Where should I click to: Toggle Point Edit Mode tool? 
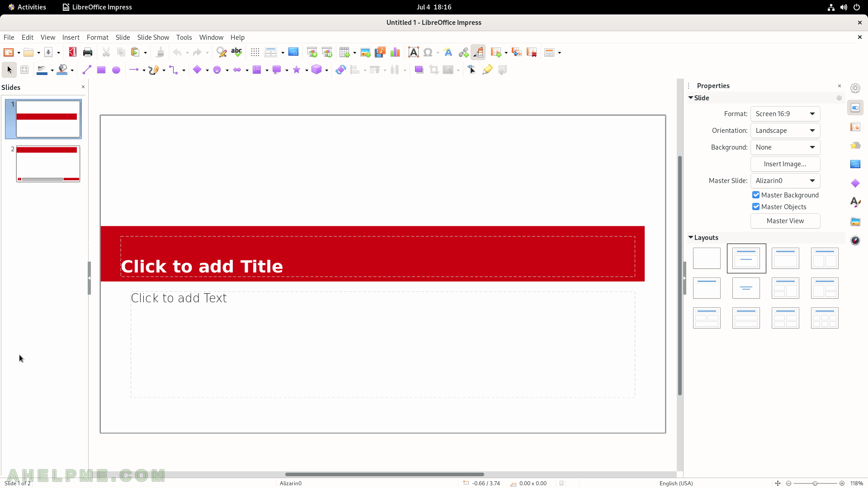coord(472,70)
